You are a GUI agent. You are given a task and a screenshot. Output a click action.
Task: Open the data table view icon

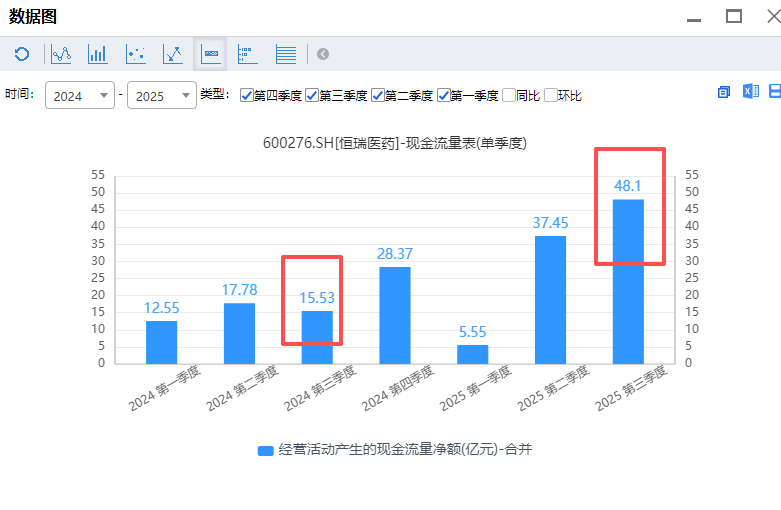click(286, 54)
